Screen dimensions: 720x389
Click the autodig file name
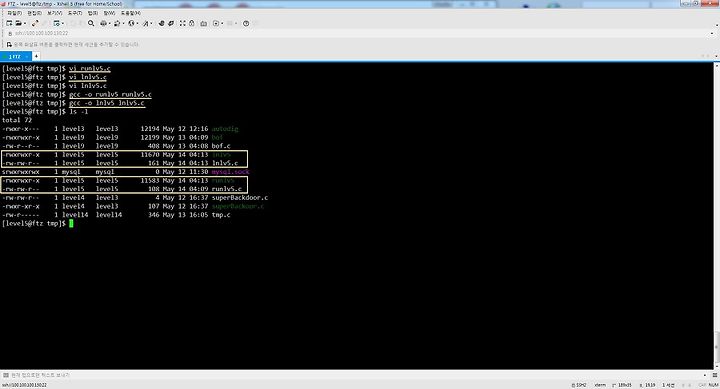[x=225, y=129]
